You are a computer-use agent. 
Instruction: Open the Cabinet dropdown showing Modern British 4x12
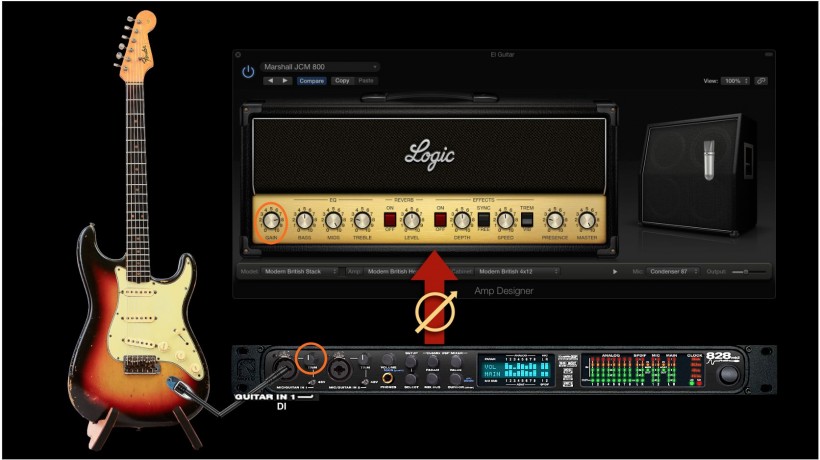click(517, 272)
